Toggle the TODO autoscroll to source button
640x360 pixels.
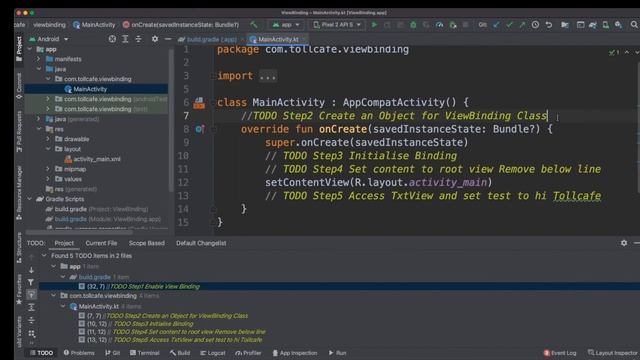[31, 295]
